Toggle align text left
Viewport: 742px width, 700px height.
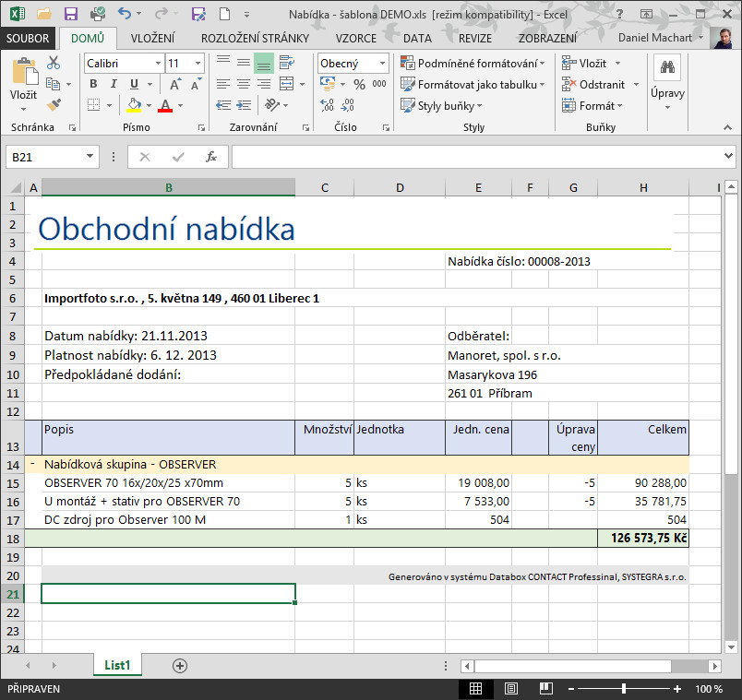click(223, 84)
